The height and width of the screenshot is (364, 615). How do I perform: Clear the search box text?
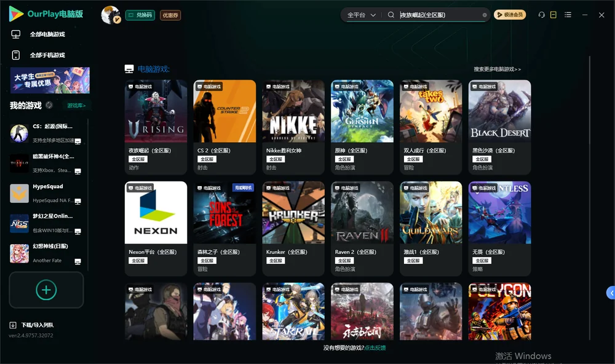click(485, 15)
